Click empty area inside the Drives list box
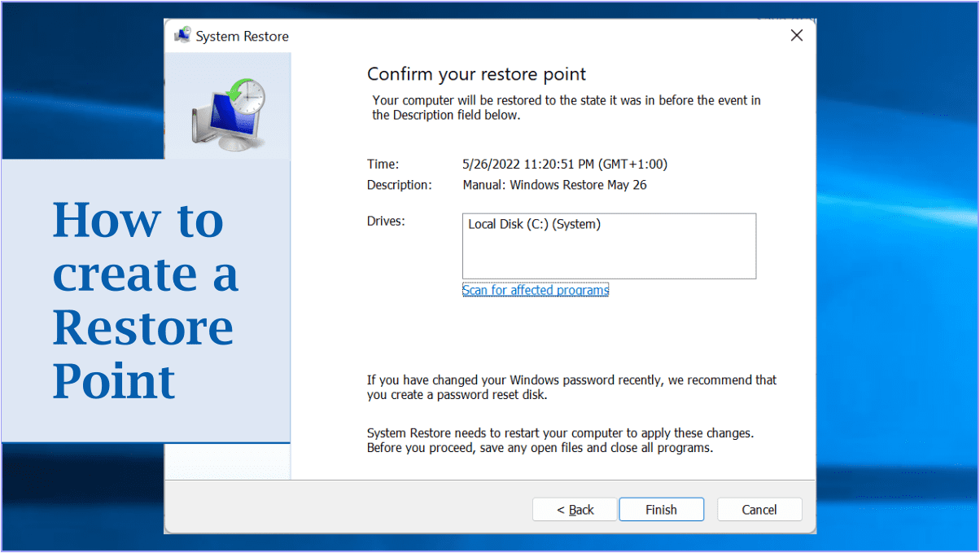 tap(609, 257)
